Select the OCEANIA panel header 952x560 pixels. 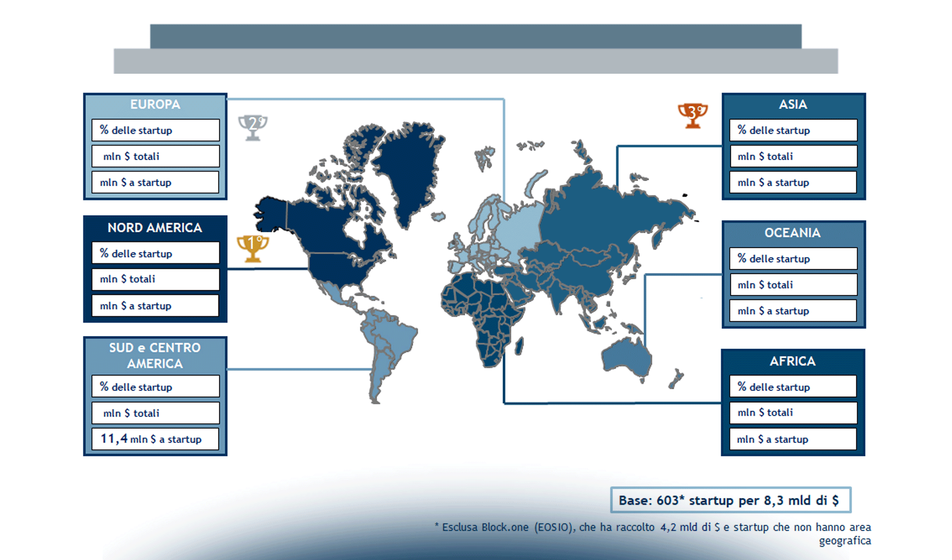[792, 232]
